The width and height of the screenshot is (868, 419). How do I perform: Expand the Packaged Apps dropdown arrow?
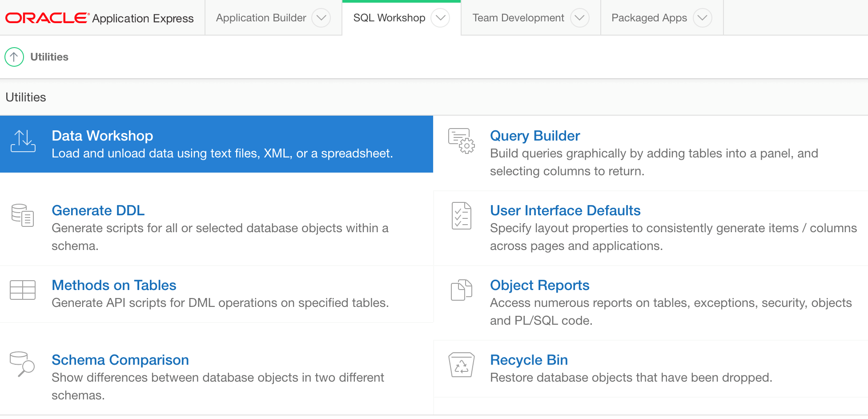point(703,18)
